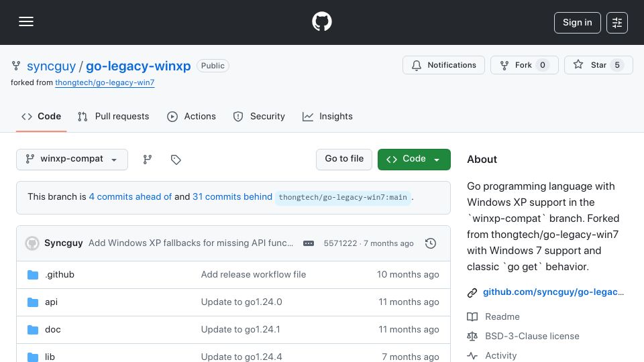Open syncguy owner profile link
Screen dimensions: 644x362
point(52,66)
